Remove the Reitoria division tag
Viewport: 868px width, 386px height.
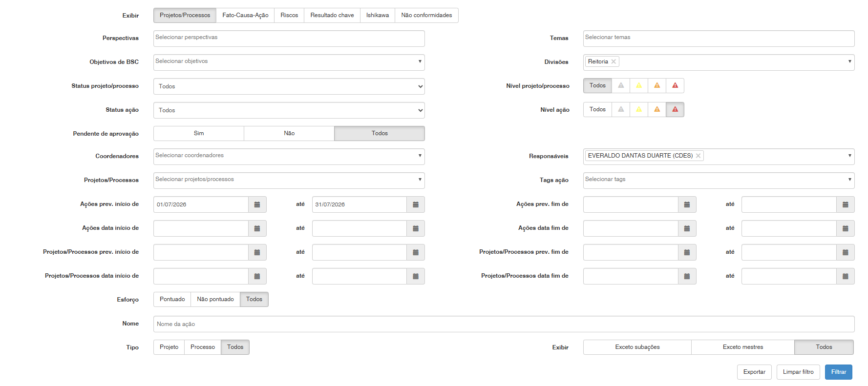pos(614,61)
